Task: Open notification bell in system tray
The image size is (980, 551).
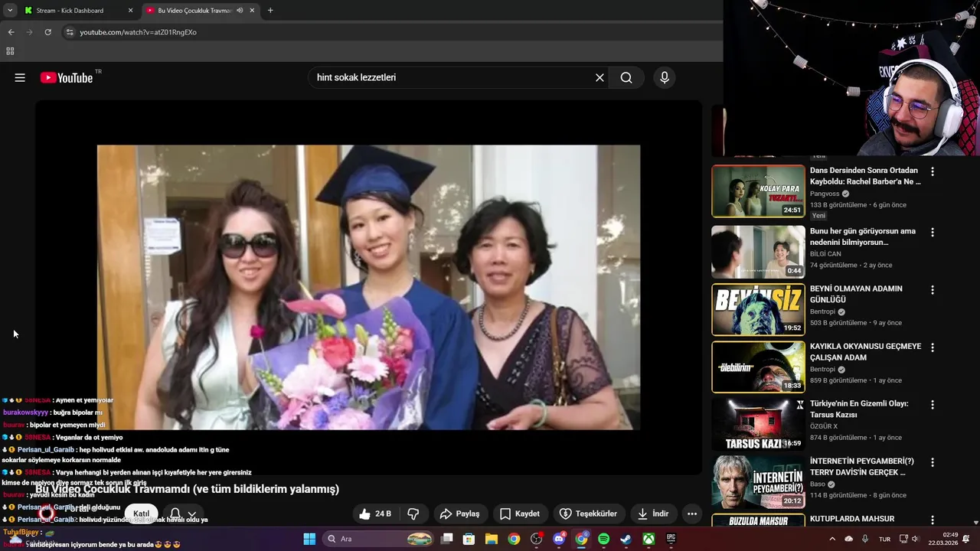Action: (x=966, y=540)
